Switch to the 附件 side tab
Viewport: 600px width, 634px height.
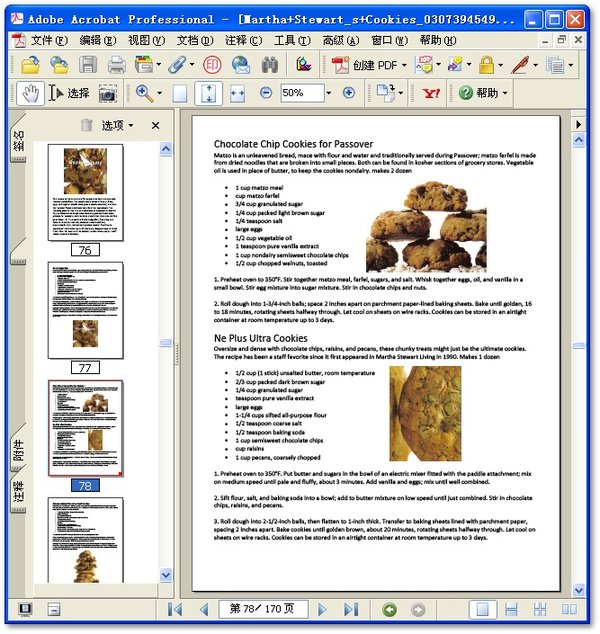click(x=19, y=450)
